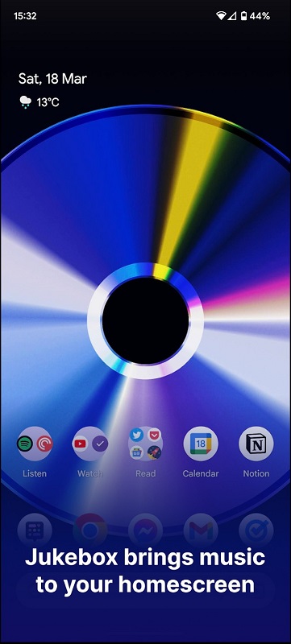Tap the Notion label under the icon
291x644 pixels.
(256, 473)
